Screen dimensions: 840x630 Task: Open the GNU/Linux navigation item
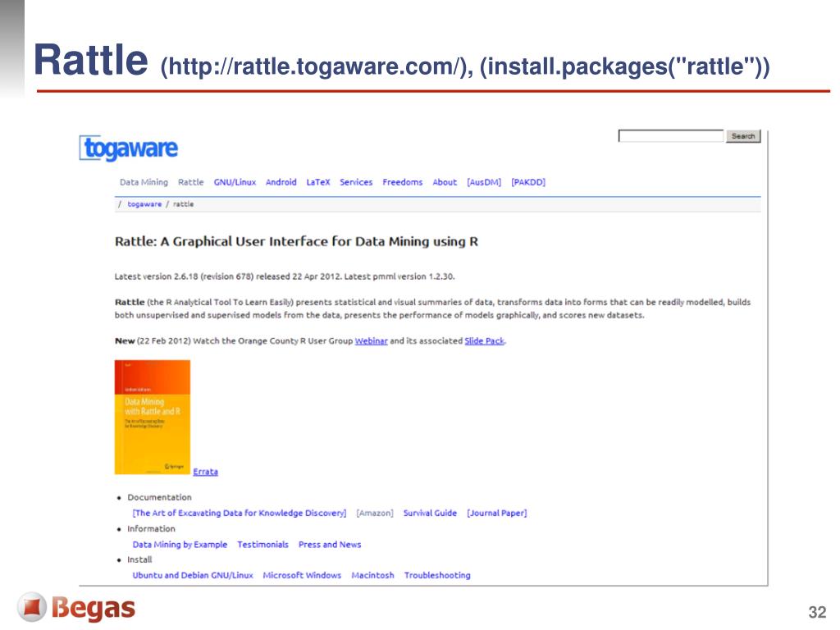pyautogui.click(x=235, y=182)
